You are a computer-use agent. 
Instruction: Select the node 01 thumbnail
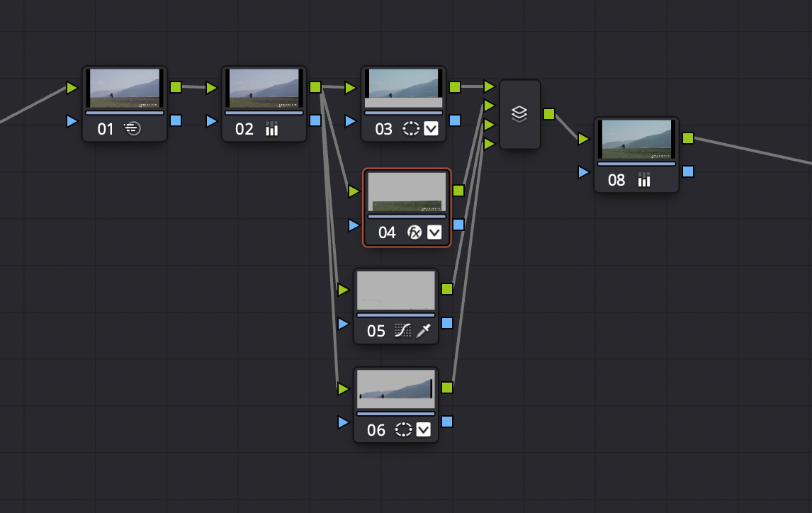125,88
